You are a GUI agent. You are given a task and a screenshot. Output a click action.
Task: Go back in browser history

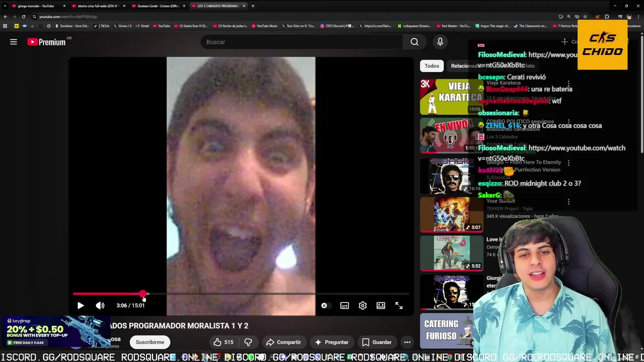[6, 17]
